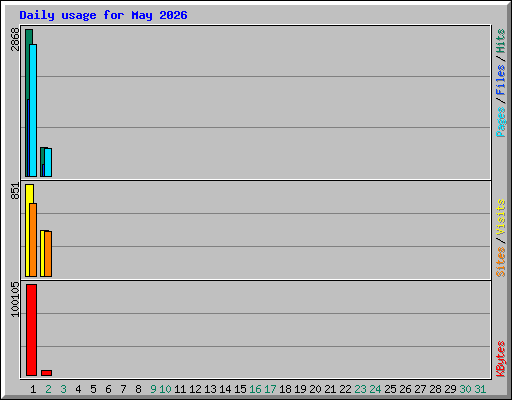
Task: Click day 2's cyan pages bar
Action: point(48,162)
